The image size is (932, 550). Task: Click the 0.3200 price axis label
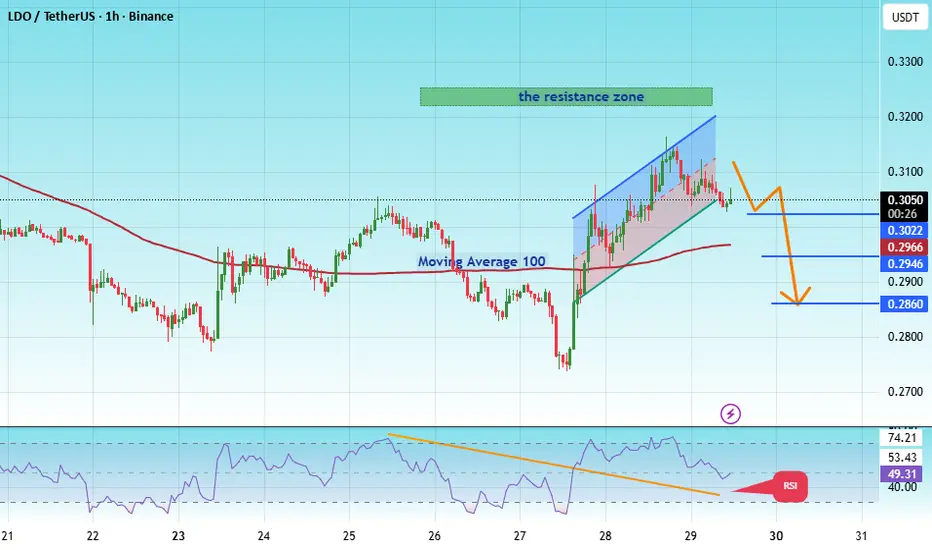[905, 117]
